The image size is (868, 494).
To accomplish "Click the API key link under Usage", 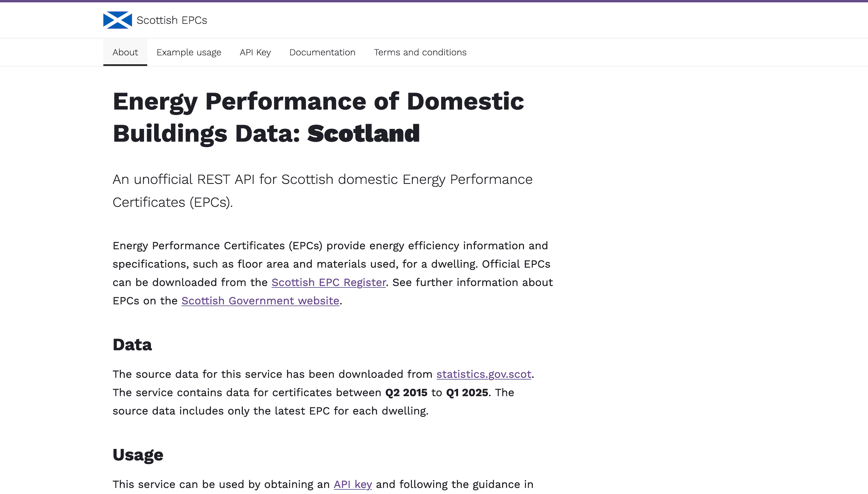I will (353, 484).
